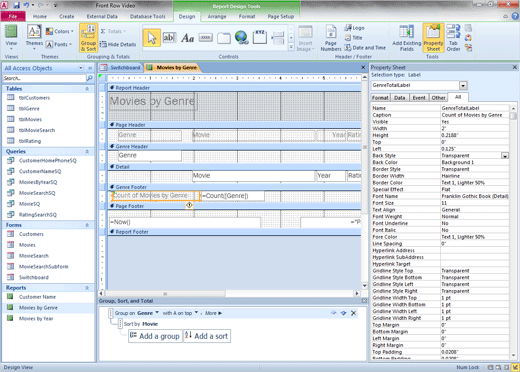Collapse the Tables group
Screen dimensions: 520x372
click(x=87, y=89)
